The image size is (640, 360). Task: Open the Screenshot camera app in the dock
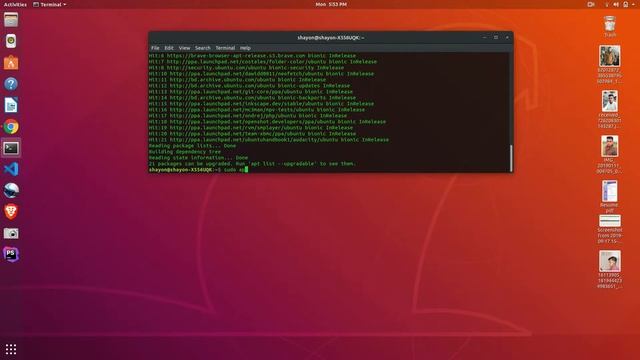(x=11, y=233)
